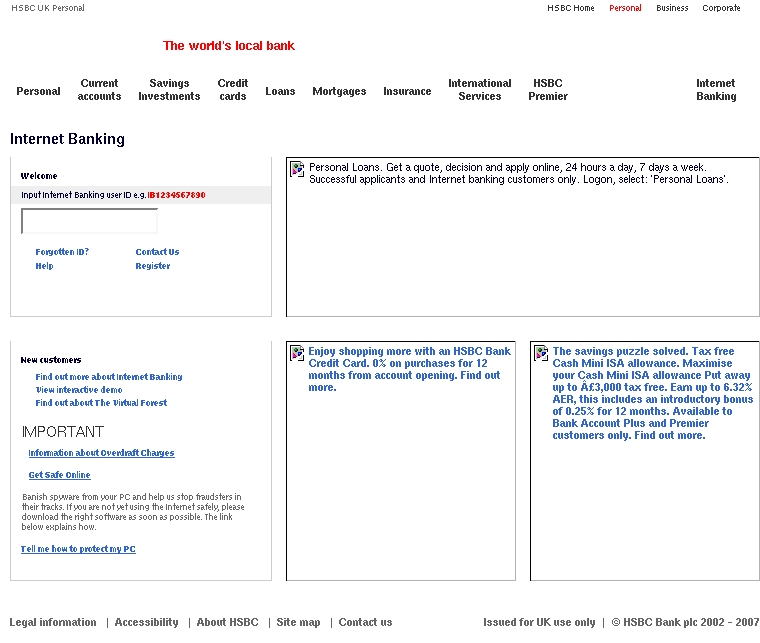The image size is (760, 643).
Task: Click the 'Banish spyware from your PC' paragraph
Action: [133, 512]
